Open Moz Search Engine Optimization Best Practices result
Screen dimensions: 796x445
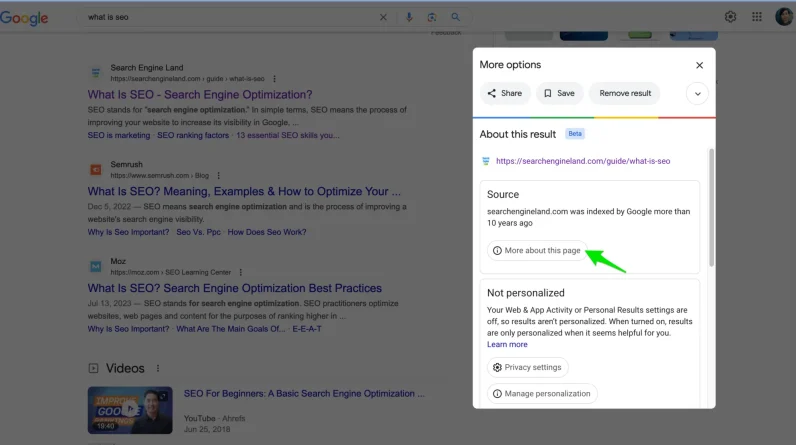tap(235, 288)
